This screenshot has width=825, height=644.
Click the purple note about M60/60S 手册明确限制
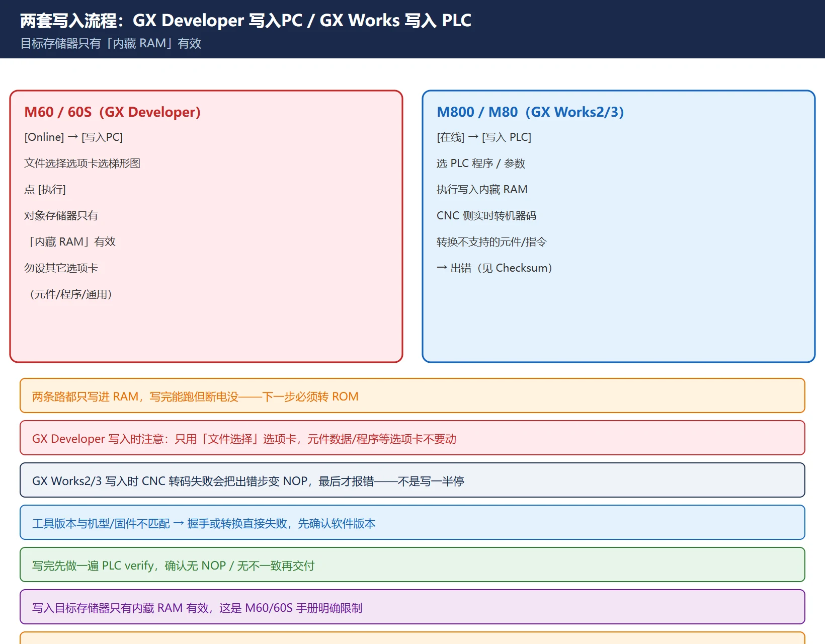click(412, 607)
